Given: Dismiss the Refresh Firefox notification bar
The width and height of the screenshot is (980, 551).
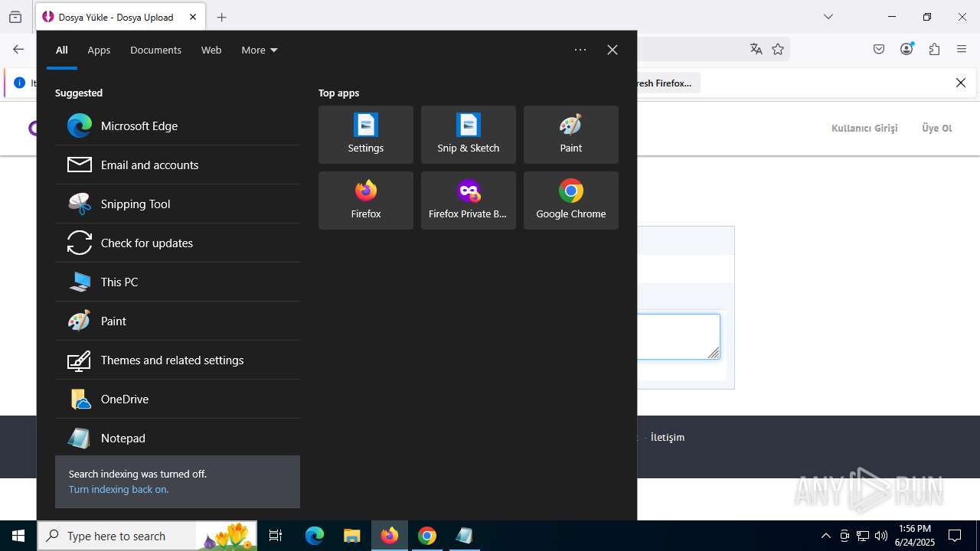Looking at the screenshot, I should pos(961,83).
